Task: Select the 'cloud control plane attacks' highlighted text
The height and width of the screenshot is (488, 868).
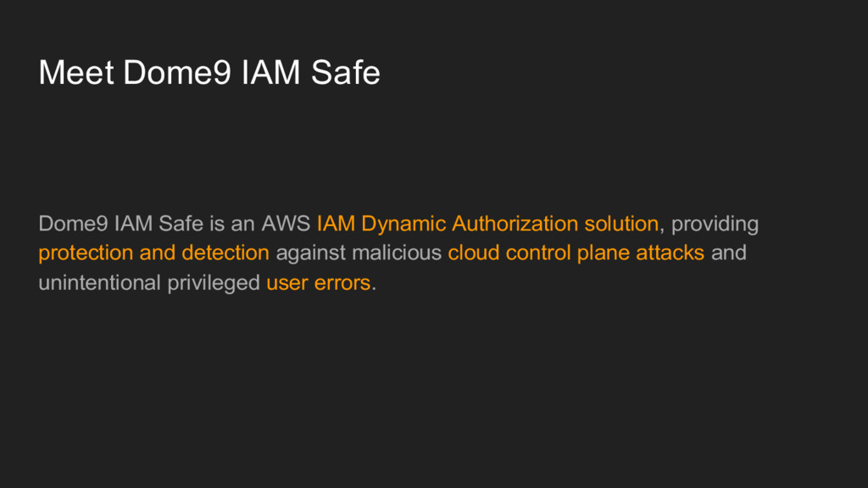Action: point(576,252)
